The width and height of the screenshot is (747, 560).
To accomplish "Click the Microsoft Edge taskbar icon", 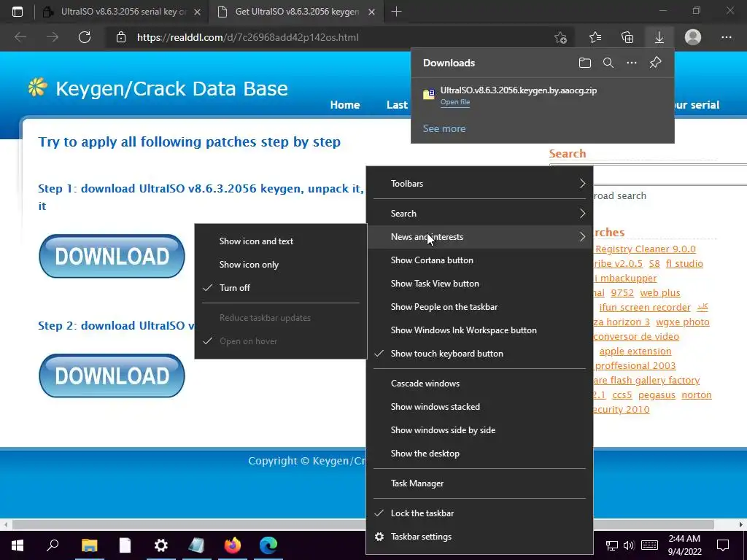I will coord(268,545).
